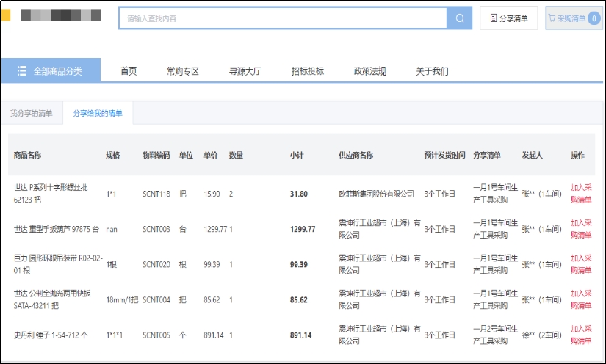Add 世达 P系列十字形螺丝批 to purchase list
This screenshot has height=364, width=606.
581,194
